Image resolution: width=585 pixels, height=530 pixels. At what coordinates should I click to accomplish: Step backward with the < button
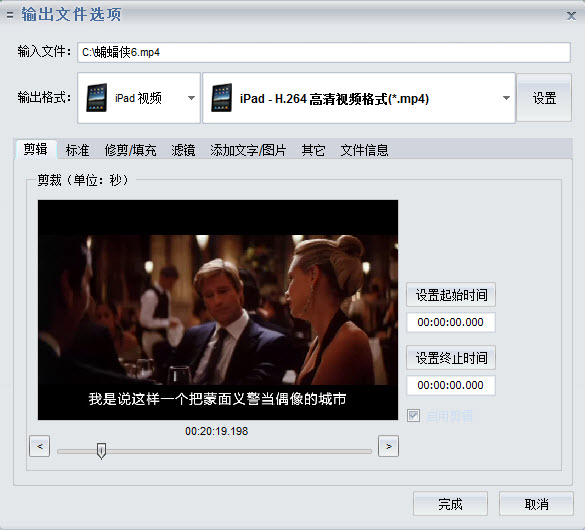(x=40, y=446)
